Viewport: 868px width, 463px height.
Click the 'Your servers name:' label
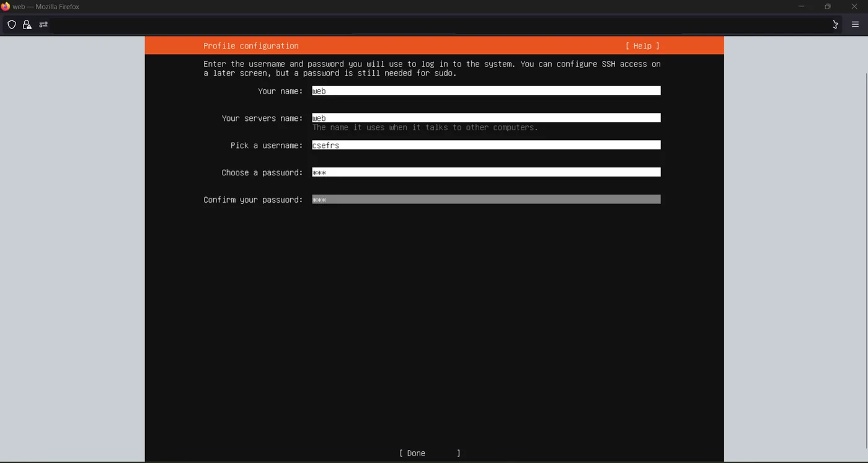[262, 118]
